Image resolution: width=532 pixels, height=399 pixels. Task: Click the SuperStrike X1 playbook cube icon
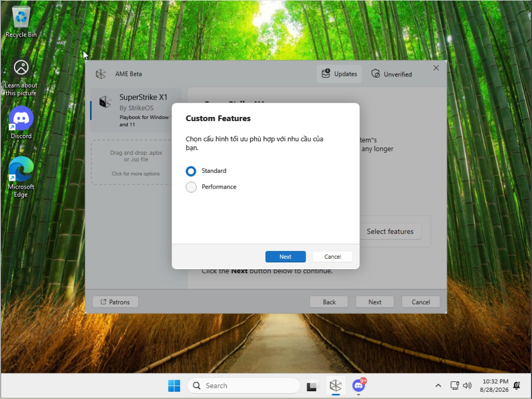click(x=105, y=101)
